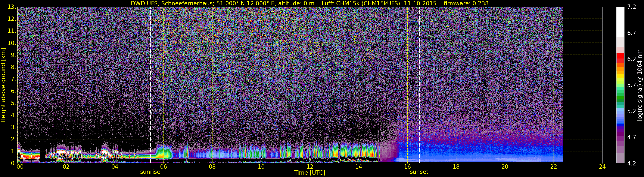Click the 'Height above ground [km]' axis label
The height and width of the screenshot is (177, 644).
(x=3, y=85)
